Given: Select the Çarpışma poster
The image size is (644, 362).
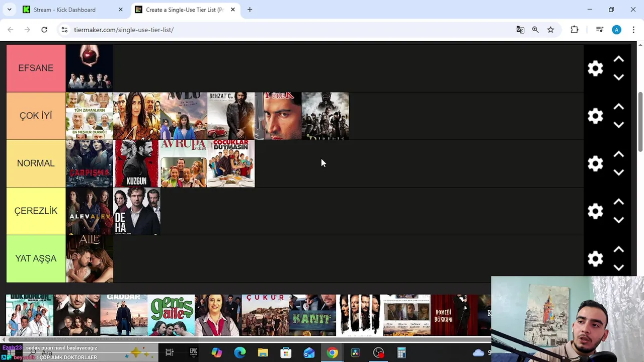Looking at the screenshot, I should [89, 163].
